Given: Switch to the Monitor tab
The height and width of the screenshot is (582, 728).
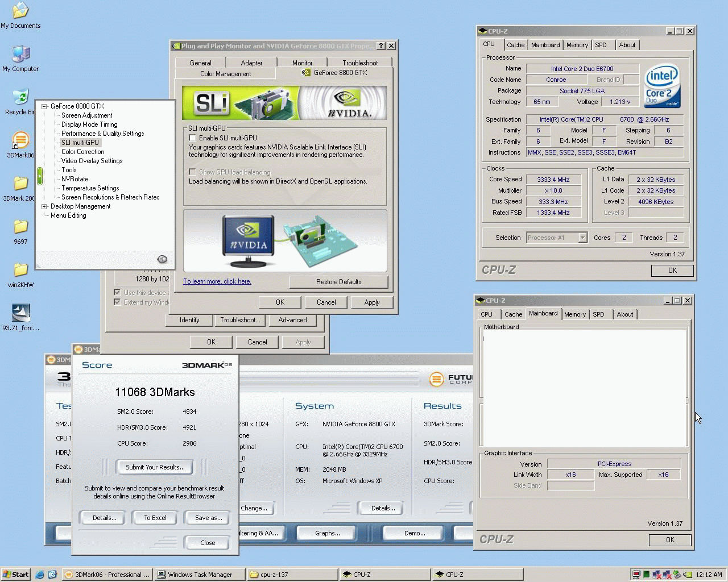Looking at the screenshot, I should [x=302, y=63].
